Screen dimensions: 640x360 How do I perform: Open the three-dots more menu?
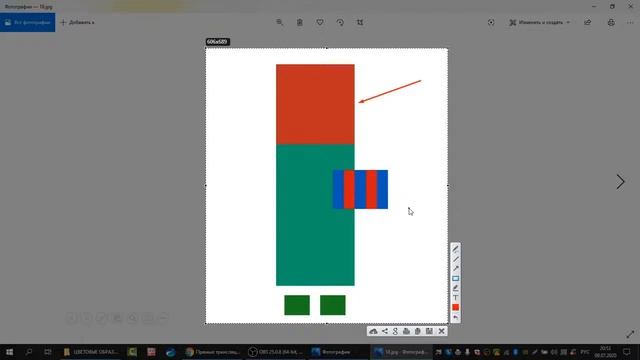click(x=630, y=22)
